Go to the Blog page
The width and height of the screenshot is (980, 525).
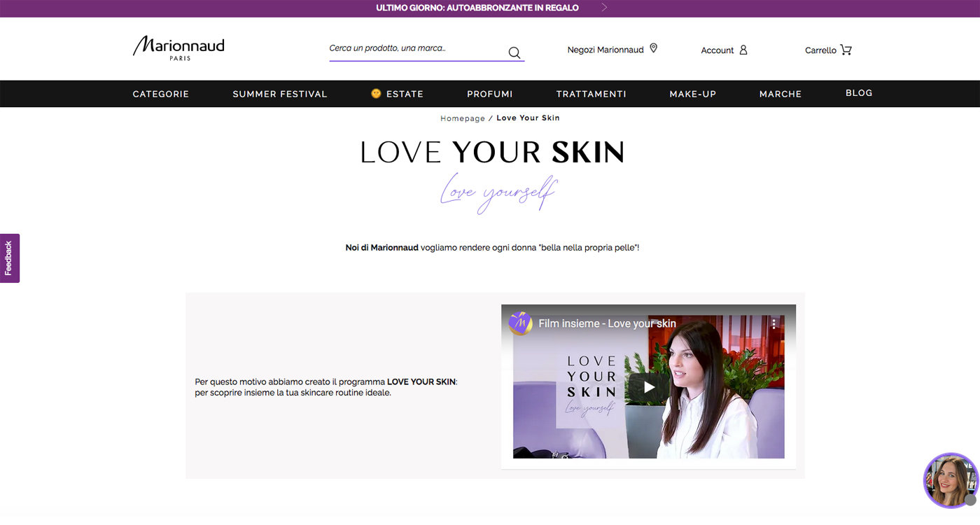859,93
